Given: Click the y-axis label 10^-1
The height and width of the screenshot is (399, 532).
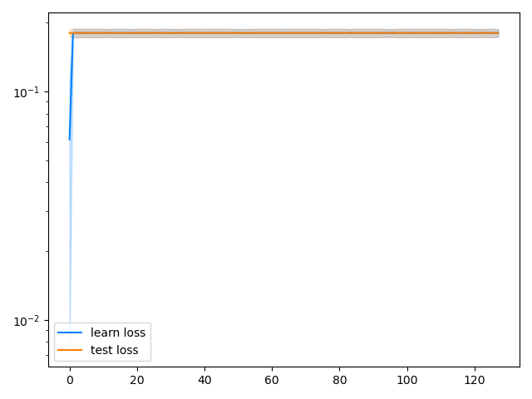Looking at the screenshot, I should [27, 92].
